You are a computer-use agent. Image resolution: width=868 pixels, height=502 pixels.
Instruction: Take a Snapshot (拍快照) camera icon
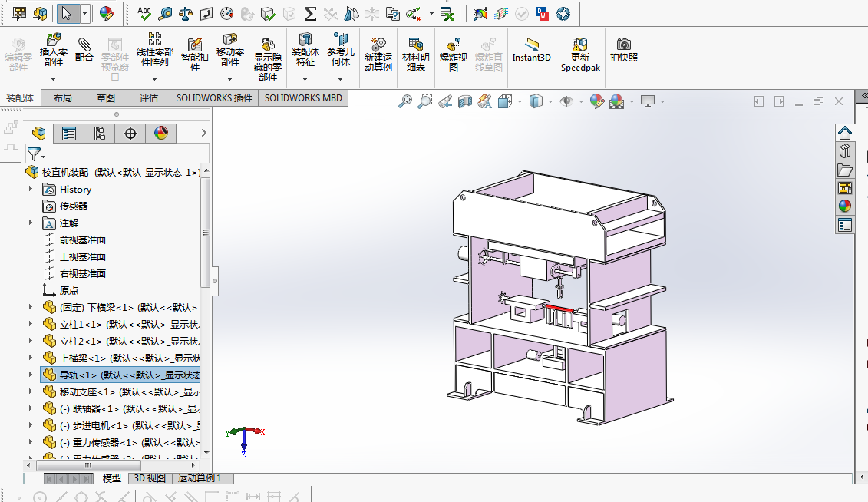[624, 45]
